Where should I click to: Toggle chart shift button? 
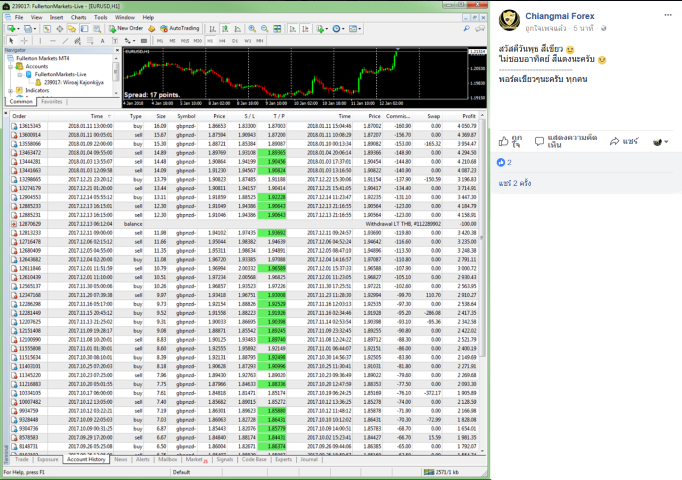pyautogui.click(x=306, y=29)
